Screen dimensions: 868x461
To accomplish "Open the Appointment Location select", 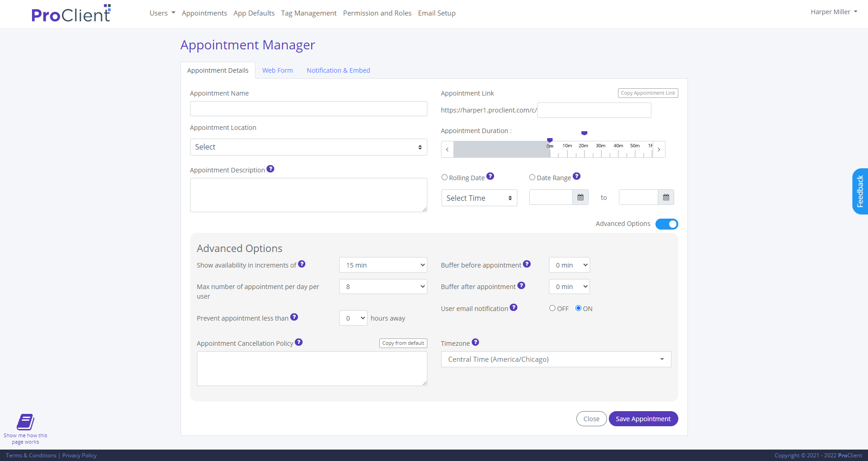I will coord(309,147).
